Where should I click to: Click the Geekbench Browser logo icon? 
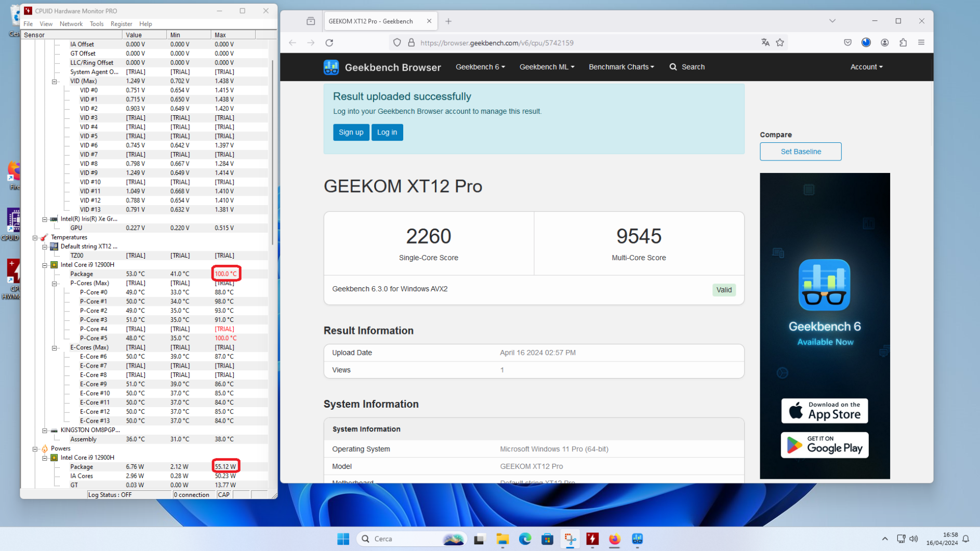click(331, 67)
